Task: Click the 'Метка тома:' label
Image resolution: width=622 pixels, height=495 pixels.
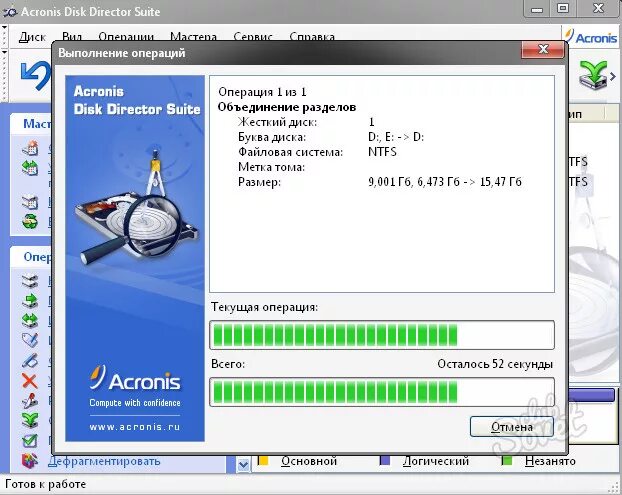Action: (x=271, y=167)
